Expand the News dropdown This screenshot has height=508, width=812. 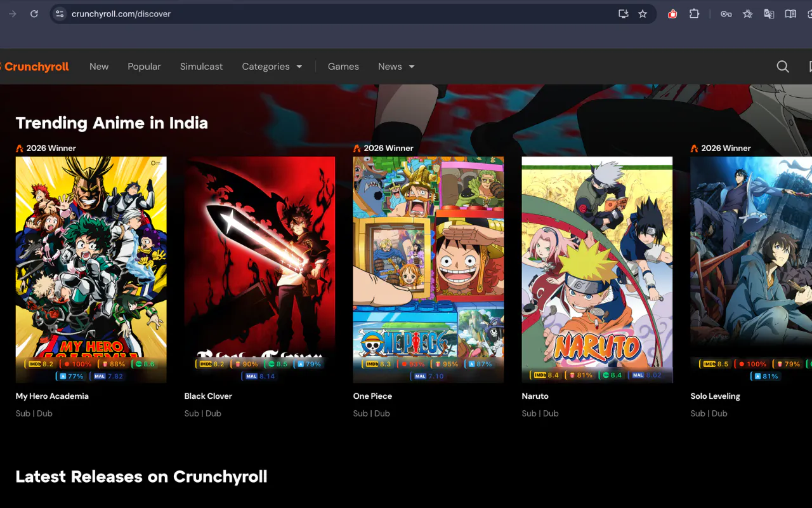coord(396,67)
